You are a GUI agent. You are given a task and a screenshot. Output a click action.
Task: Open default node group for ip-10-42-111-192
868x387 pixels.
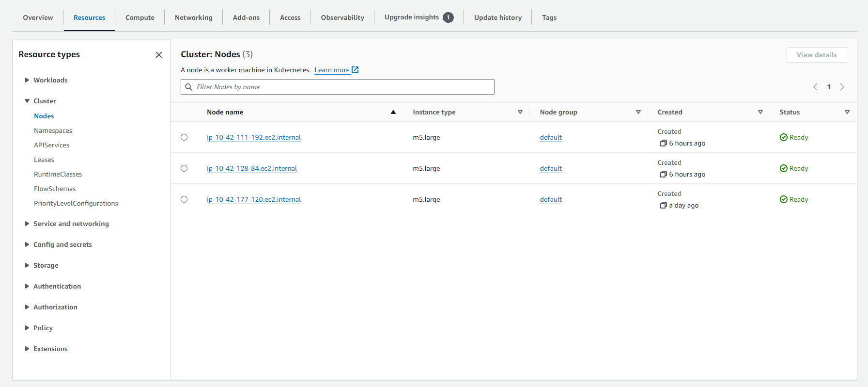(x=551, y=137)
